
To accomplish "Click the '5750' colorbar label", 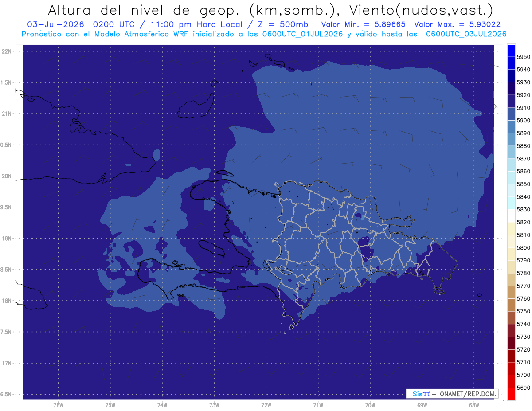I will pos(524,311).
